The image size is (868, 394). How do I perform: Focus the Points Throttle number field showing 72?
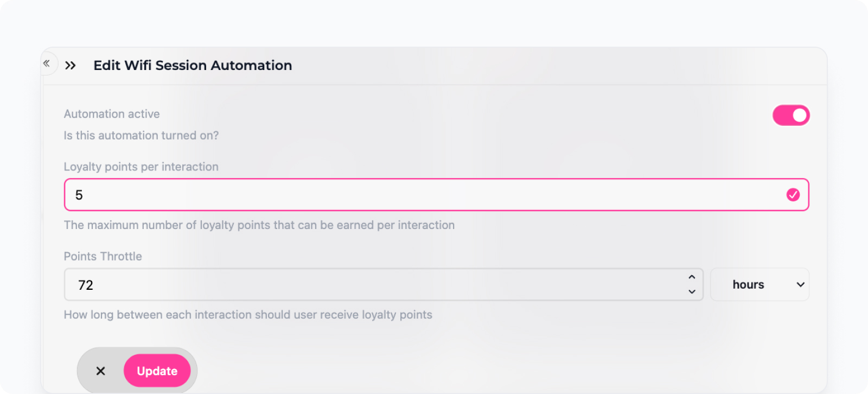click(x=384, y=284)
